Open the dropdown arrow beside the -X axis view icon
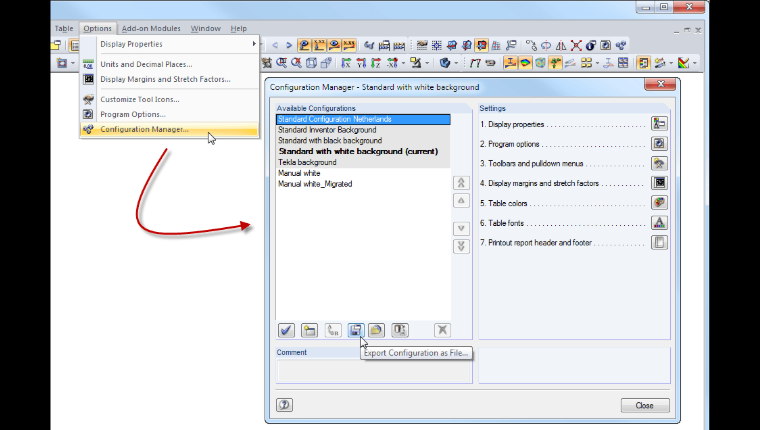The width and height of the screenshot is (760, 430). coord(403,63)
